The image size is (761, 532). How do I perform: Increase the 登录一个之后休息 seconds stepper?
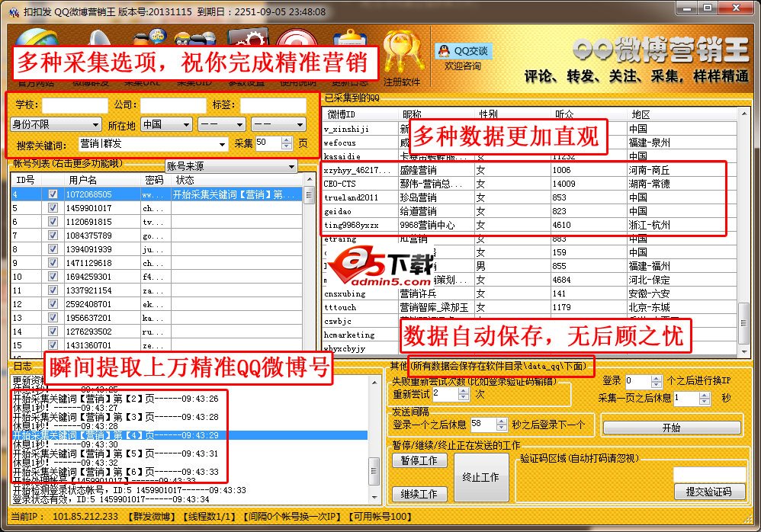(501, 421)
